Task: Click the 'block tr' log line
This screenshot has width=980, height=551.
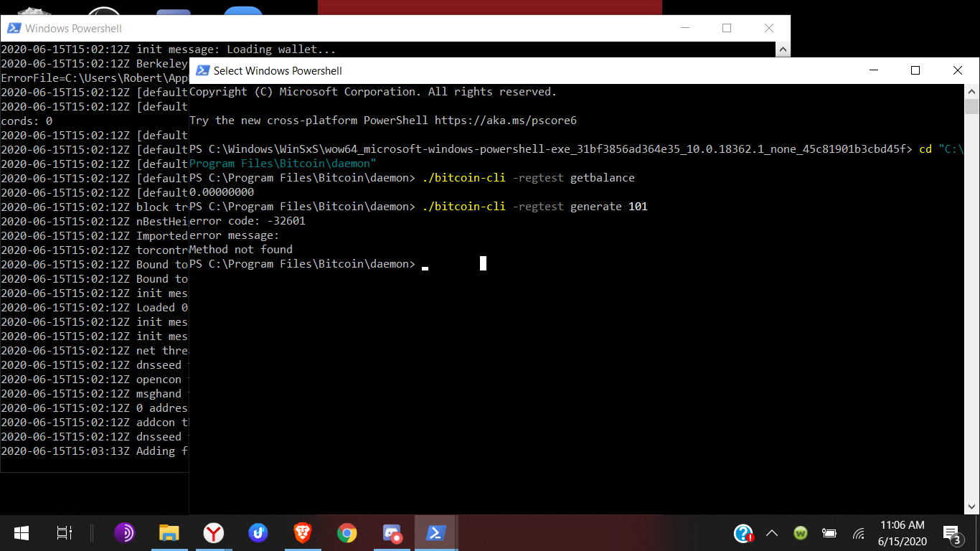Action: 94,207
